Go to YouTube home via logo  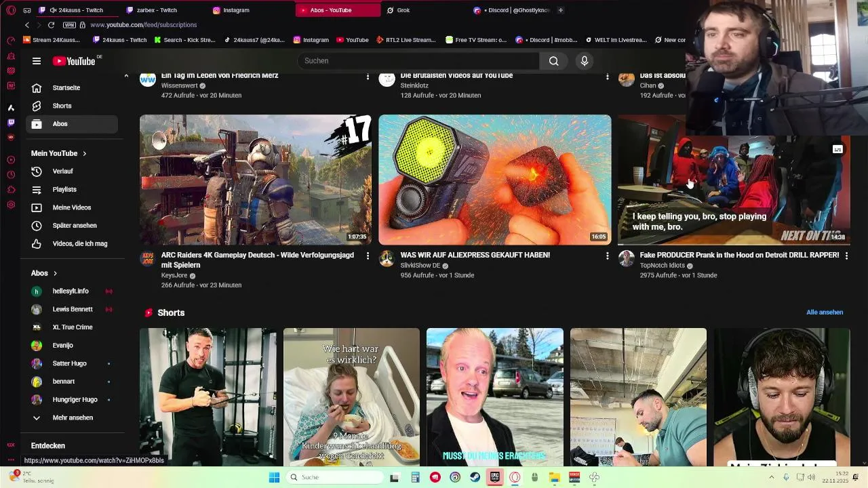[x=74, y=61]
